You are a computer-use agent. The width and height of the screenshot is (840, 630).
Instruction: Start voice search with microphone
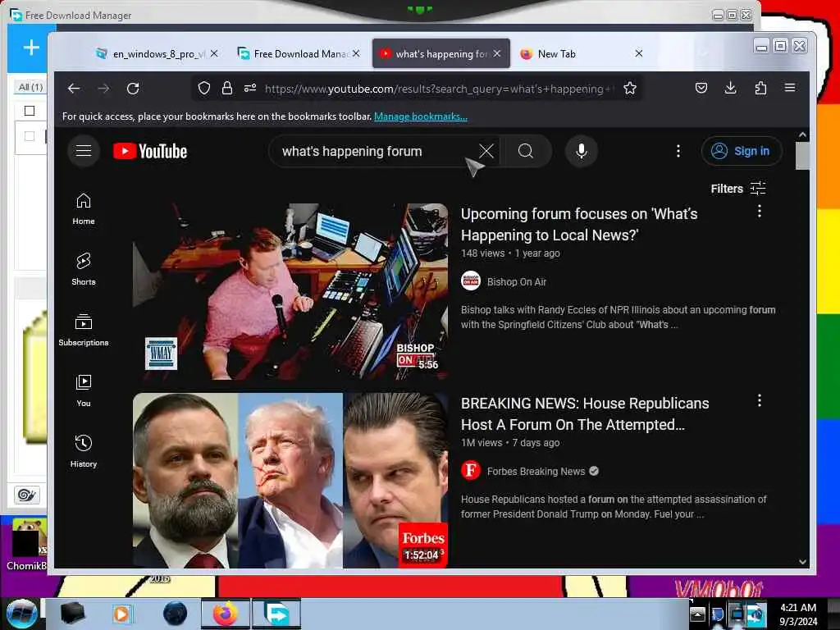pyautogui.click(x=582, y=151)
